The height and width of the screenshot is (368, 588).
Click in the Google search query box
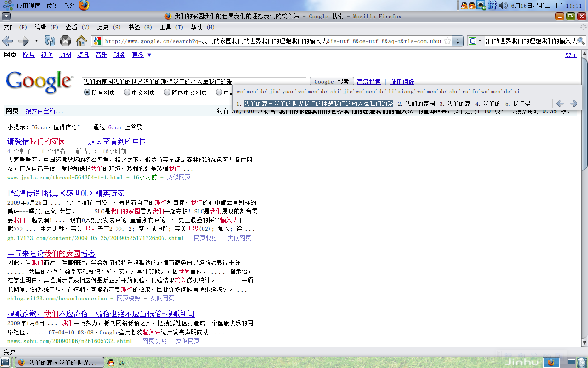point(194,81)
